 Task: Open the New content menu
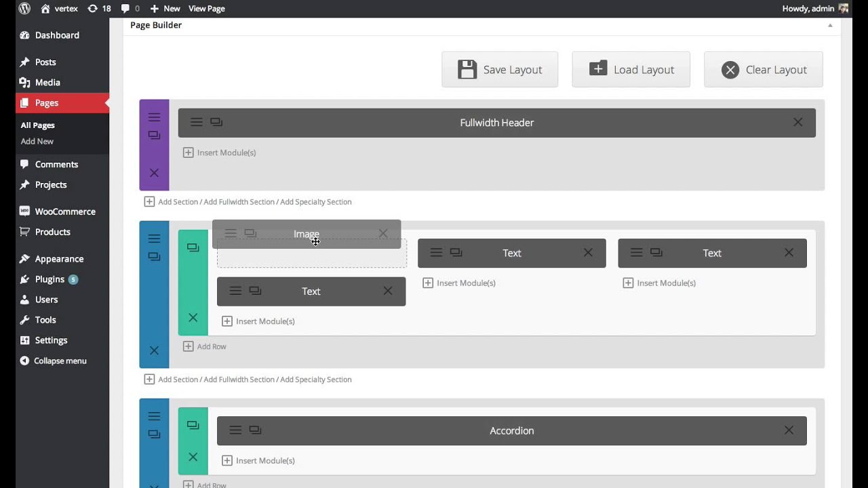coord(165,8)
